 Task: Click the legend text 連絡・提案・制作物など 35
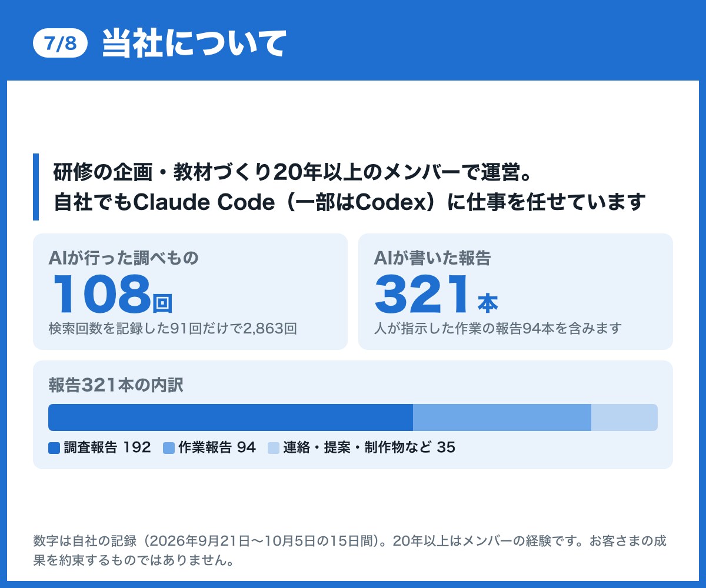[369, 447]
